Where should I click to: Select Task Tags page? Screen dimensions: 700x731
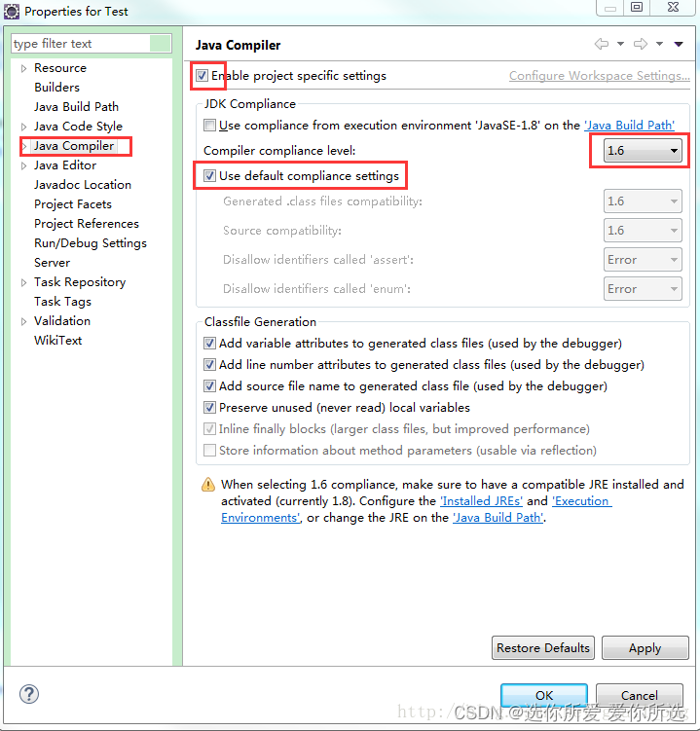62,302
